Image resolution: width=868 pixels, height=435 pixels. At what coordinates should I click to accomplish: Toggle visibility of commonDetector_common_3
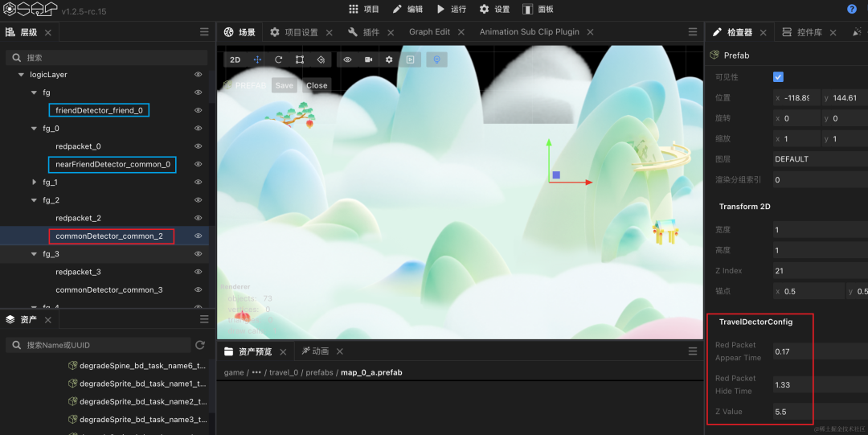point(199,289)
